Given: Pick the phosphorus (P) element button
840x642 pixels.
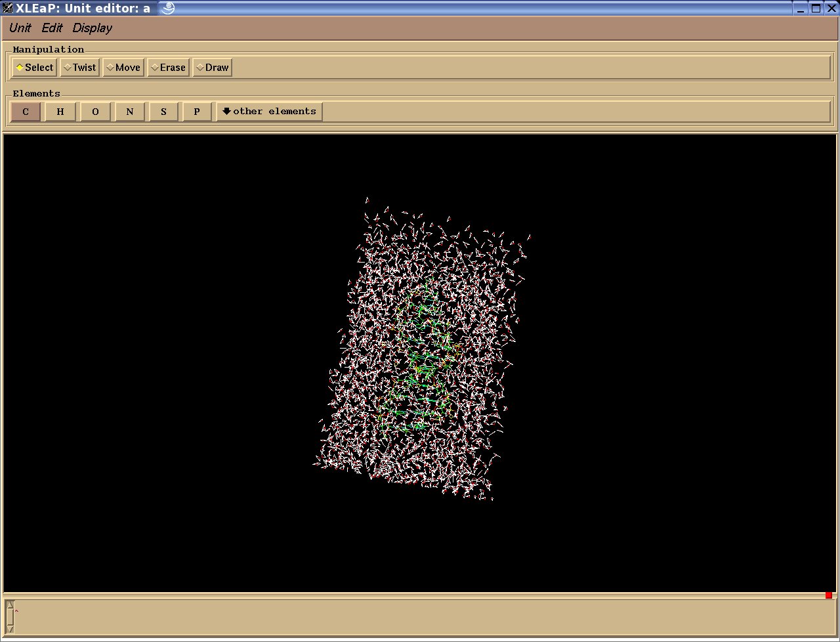Looking at the screenshot, I should coord(197,112).
